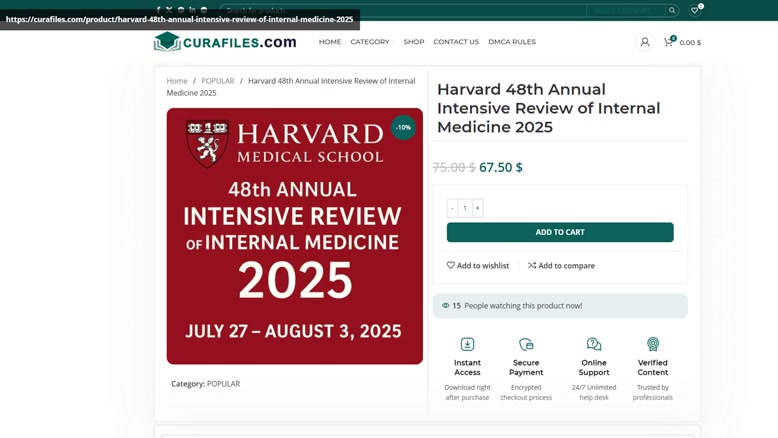Click the POPULAR breadcrumb link
The width and height of the screenshot is (778, 438).
[x=218, y=81]
